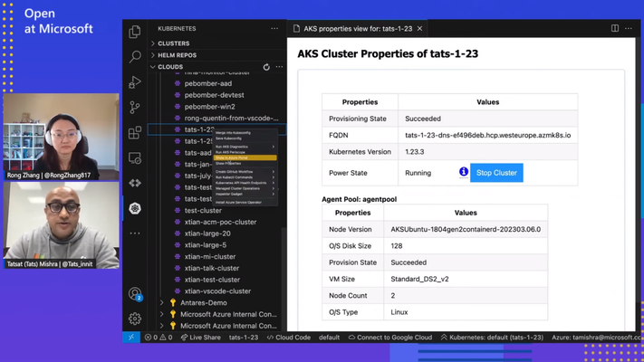Open the Source Control view
This screenshot has height=362, width=644.
135,108
